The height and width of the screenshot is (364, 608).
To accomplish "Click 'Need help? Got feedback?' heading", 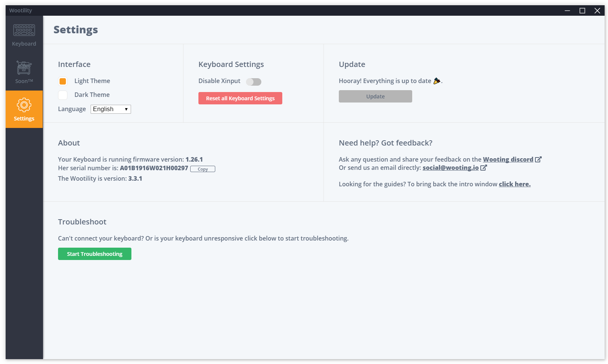I will (386, 143).
